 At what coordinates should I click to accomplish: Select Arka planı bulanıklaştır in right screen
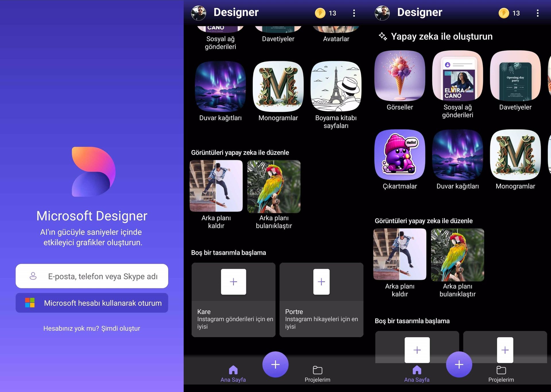tap(458, 254)
